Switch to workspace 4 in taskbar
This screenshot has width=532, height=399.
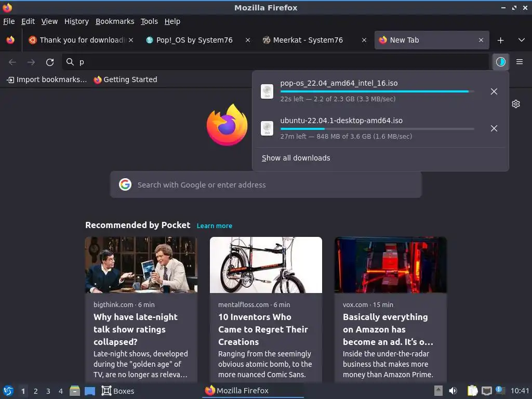point(61,391)
